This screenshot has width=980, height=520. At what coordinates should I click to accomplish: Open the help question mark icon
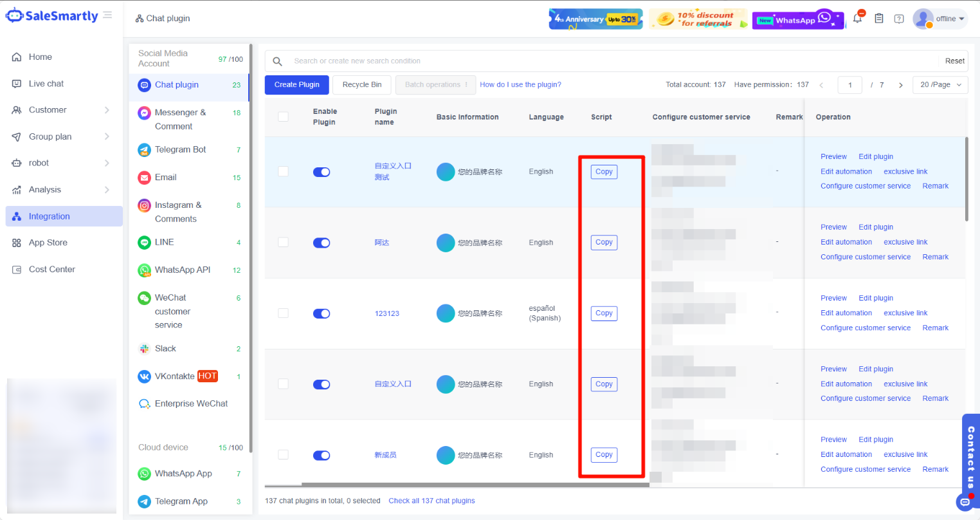[899, 19]
